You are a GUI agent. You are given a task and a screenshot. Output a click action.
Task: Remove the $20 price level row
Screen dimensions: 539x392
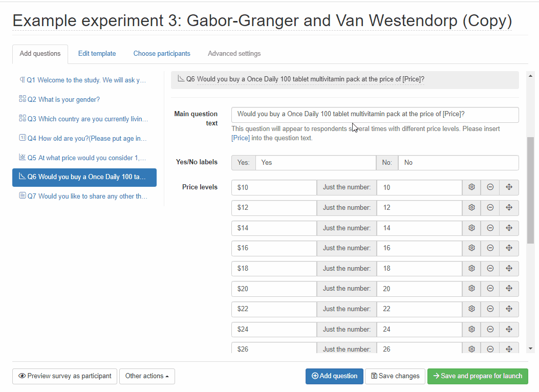(490, 289)
